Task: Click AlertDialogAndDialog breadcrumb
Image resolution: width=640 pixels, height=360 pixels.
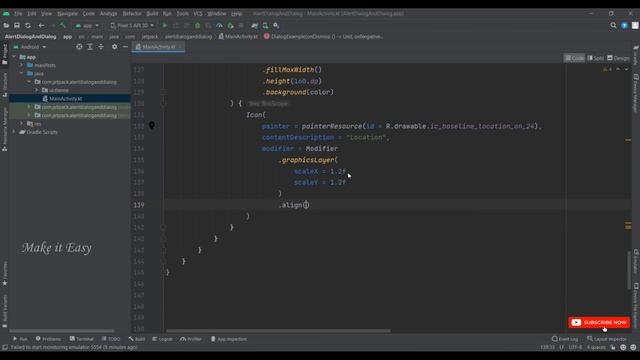Action: tap(30, 36)
